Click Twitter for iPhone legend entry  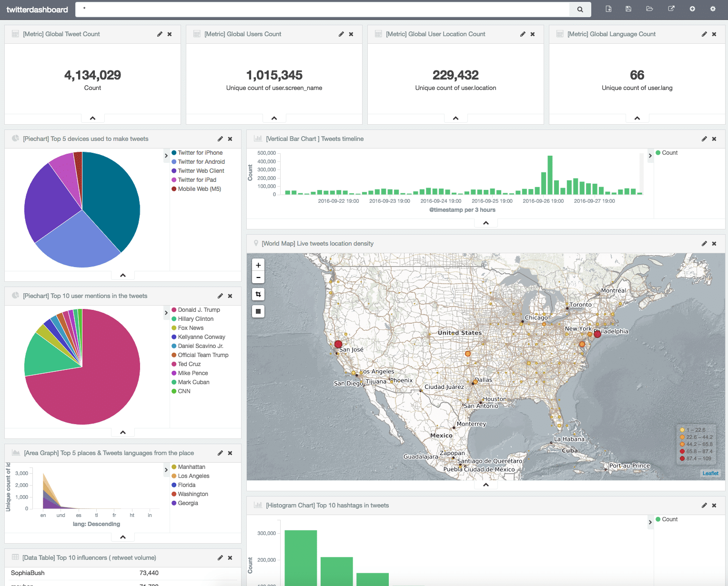pyautogui.click(x=197, y=153)
